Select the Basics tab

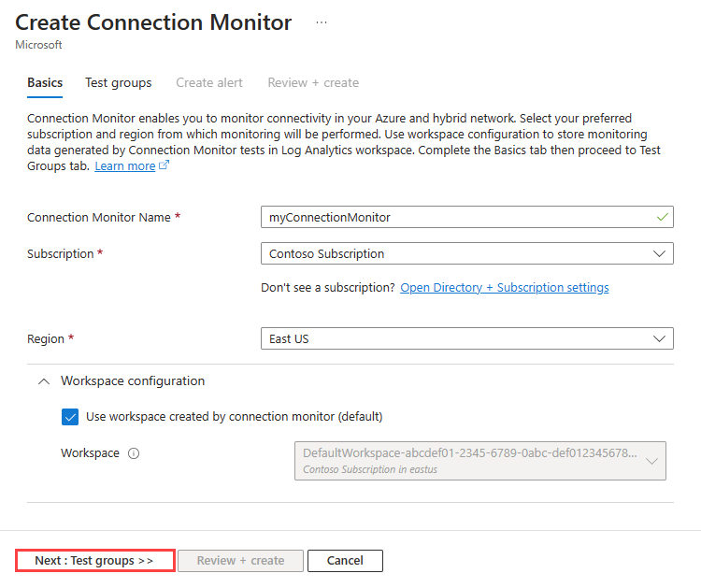point(45,82)
